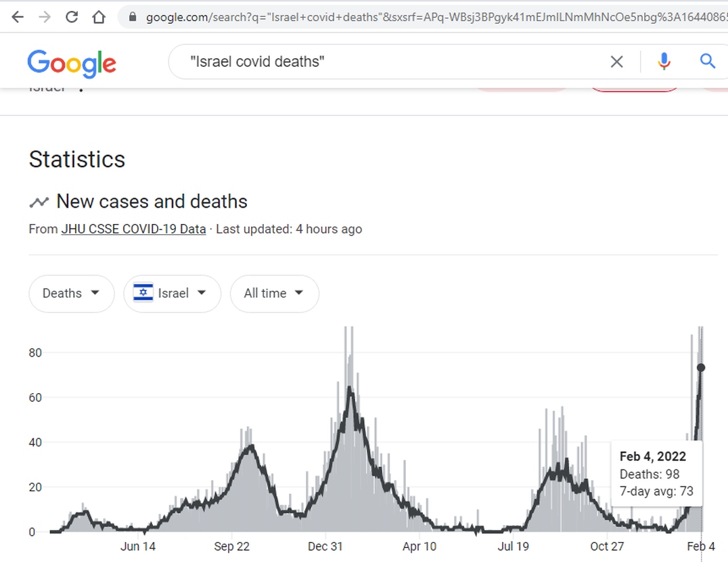728x569 pixels.
Task: Click the browser address bar URL
Action: [x=433, y=17]
